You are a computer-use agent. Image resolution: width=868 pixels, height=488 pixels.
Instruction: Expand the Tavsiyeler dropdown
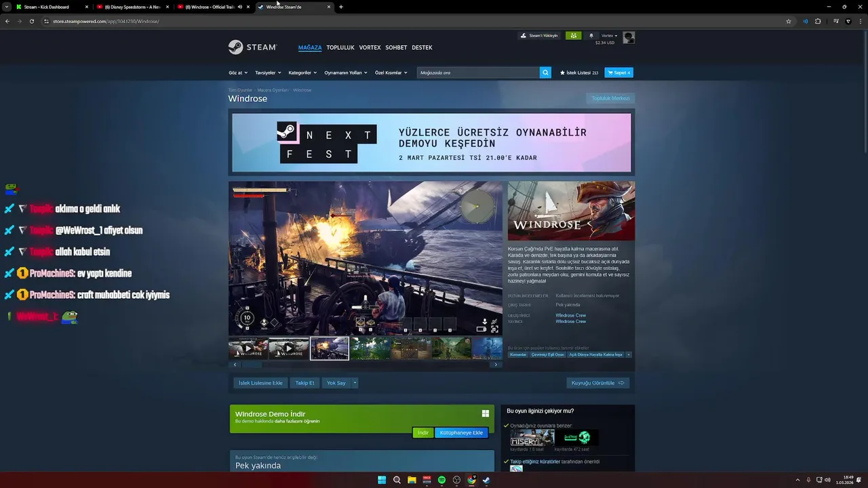pos(268,73)
